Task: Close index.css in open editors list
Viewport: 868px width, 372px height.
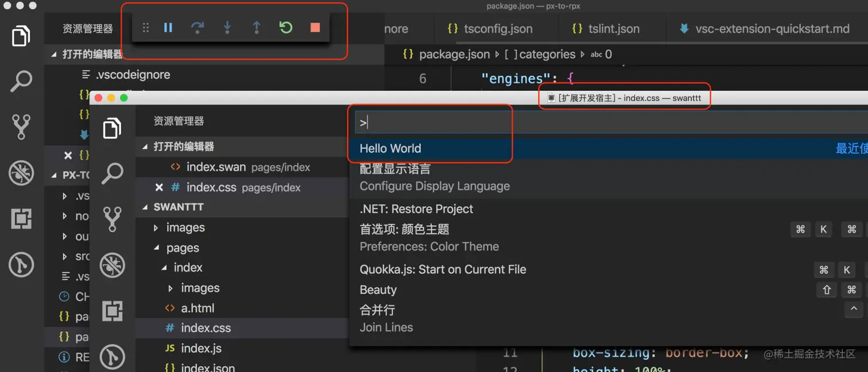Action: tap(159, 188)
